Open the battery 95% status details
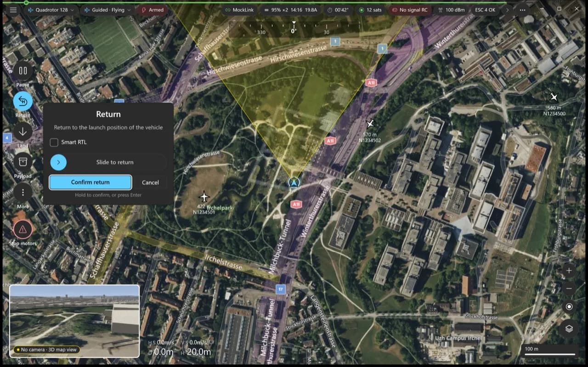The image size is (588, 367). pyautogui.click(x=291, y=10)
